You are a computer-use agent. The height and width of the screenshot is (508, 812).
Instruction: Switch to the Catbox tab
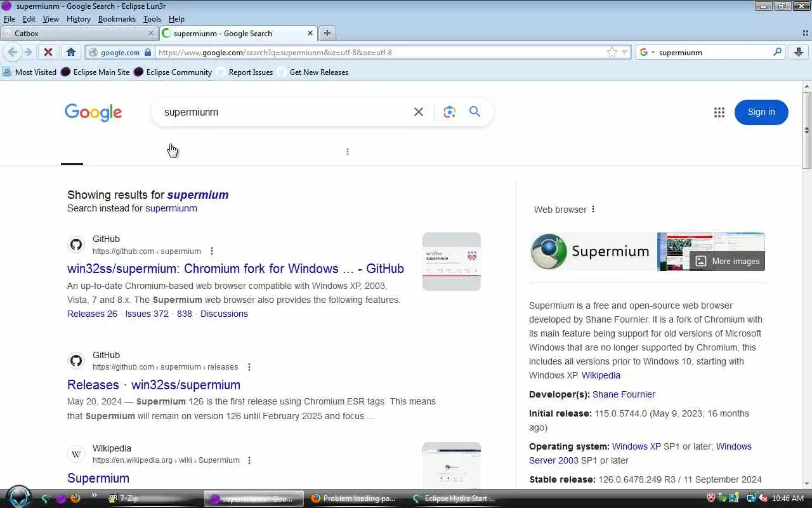coord(79,33)
